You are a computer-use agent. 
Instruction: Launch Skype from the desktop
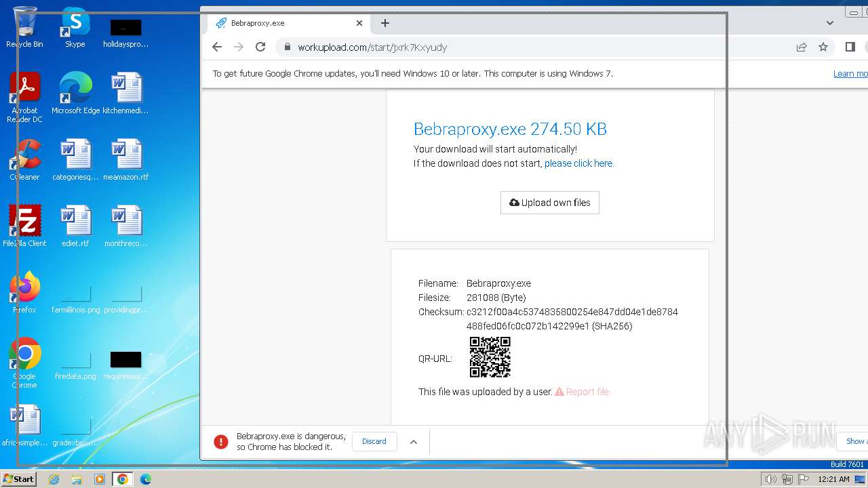[75, 27]
